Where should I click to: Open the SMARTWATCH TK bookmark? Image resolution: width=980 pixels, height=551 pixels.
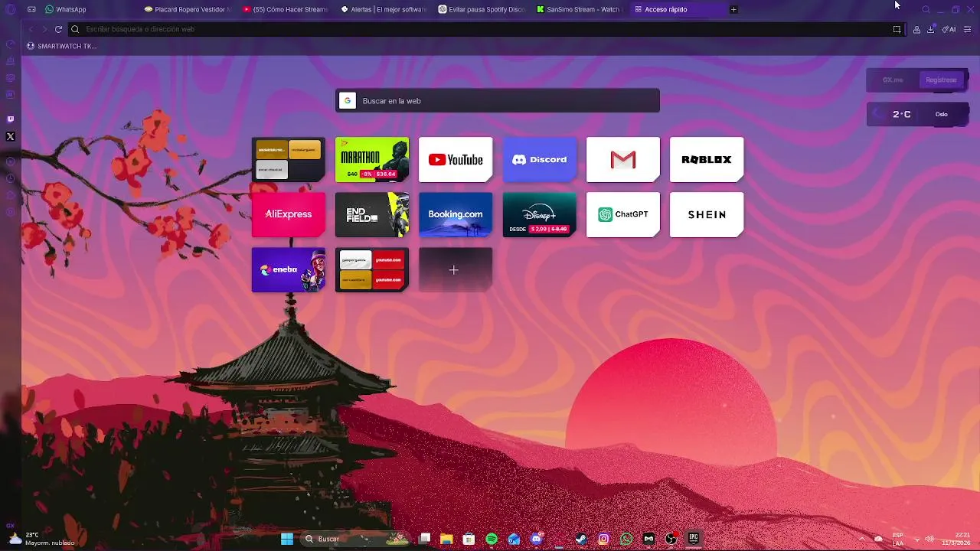61,46
